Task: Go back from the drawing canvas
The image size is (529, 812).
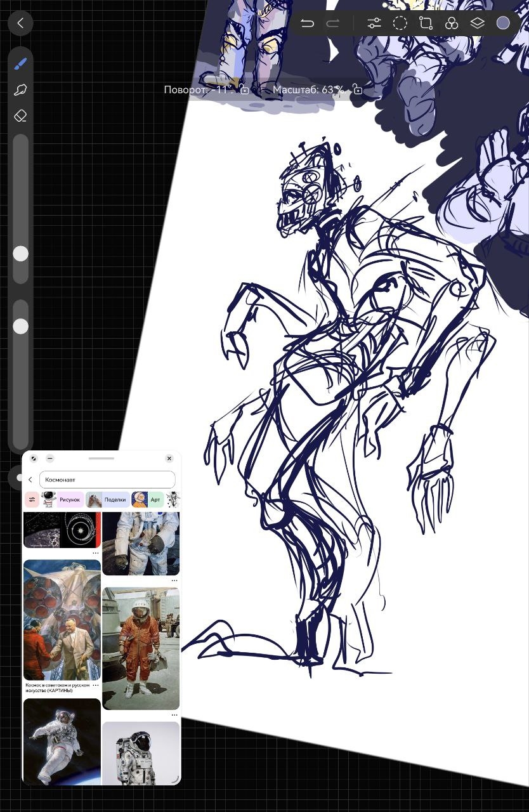Action: [20, 23]
